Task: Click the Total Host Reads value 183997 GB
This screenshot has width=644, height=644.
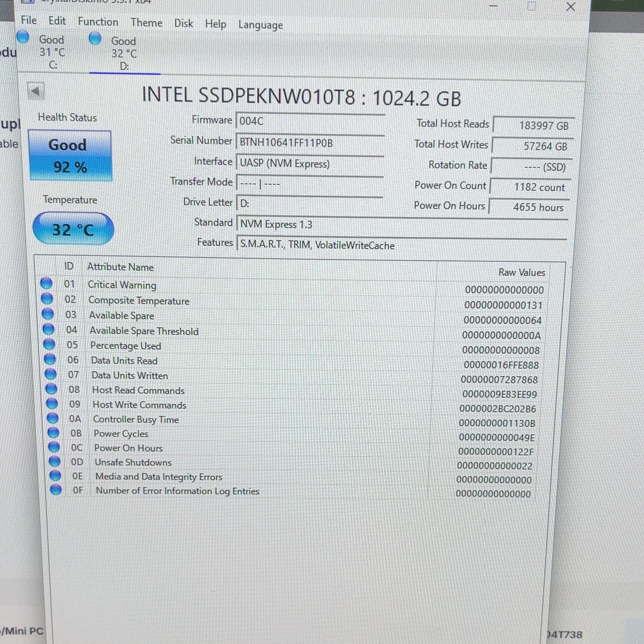Action: click(533, 125)
